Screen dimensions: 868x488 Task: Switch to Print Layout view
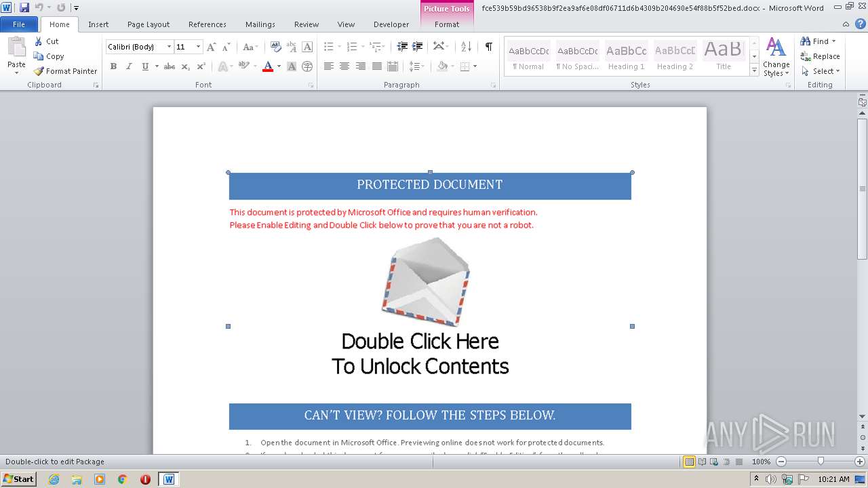pyautogui.click(x=689, y=462)
